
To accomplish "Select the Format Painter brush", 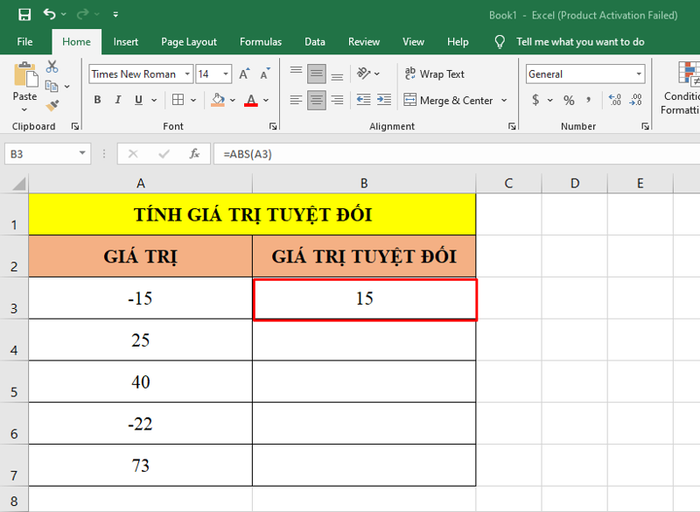I will pyautogui.click(x=52, y=105).
